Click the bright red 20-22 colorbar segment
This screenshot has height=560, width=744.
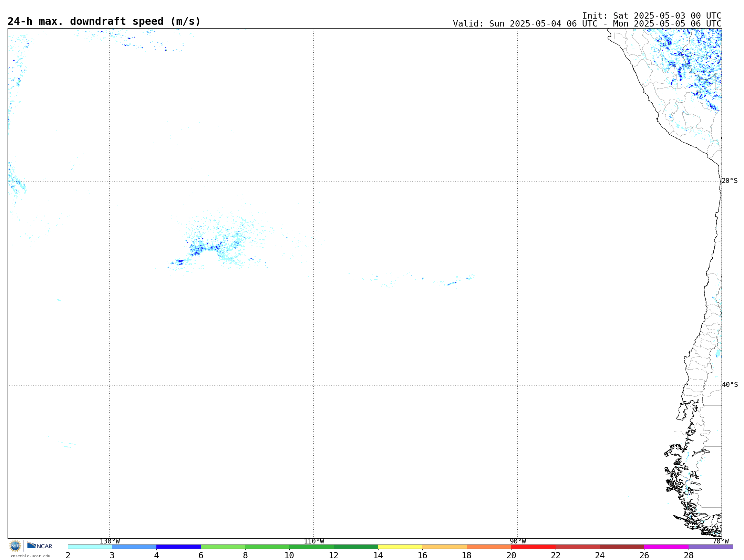(533, 547)
